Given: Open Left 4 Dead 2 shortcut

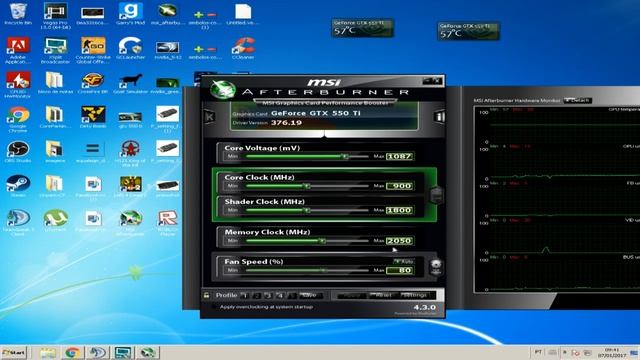Looking at the screenshot, I should tap(130, 186).
